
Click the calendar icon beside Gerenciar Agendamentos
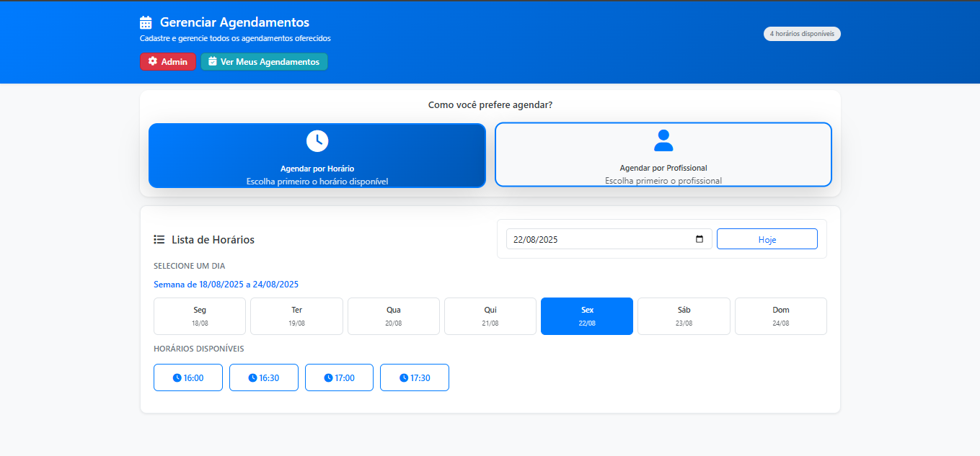point(146,22)
